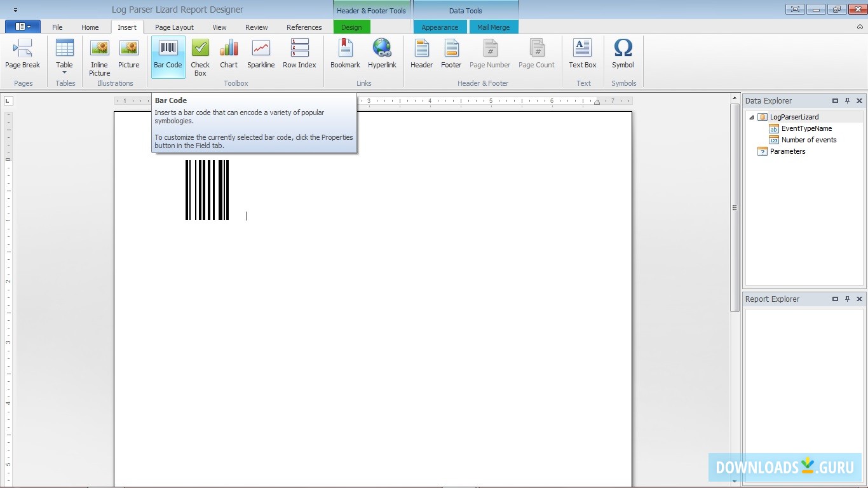Click the document scrollbar up arrow
868x488 pixels.
coord(735,97)
